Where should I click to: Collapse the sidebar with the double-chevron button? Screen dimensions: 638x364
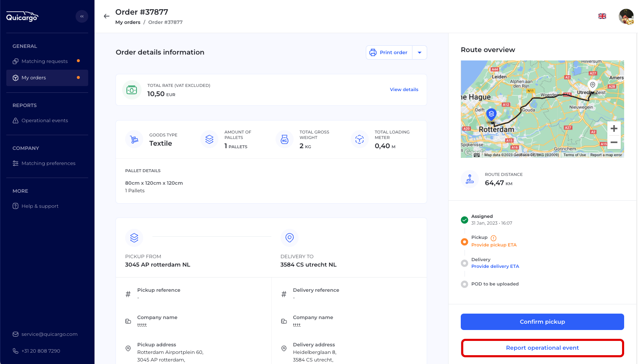pos(82,16)
